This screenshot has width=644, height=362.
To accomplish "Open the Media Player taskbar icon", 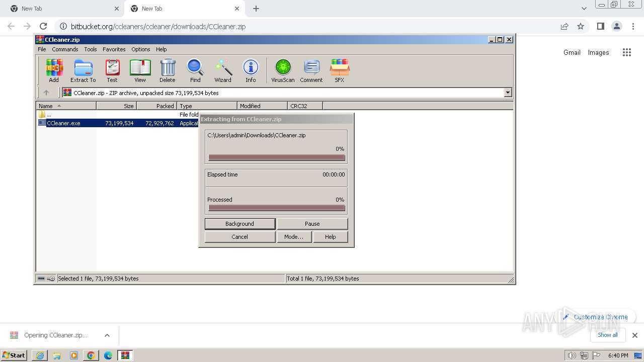I will (x=74, y=355).
